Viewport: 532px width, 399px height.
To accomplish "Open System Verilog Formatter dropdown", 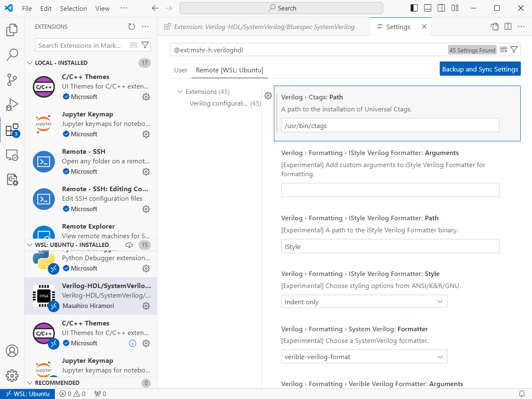I will click(365, 357).
